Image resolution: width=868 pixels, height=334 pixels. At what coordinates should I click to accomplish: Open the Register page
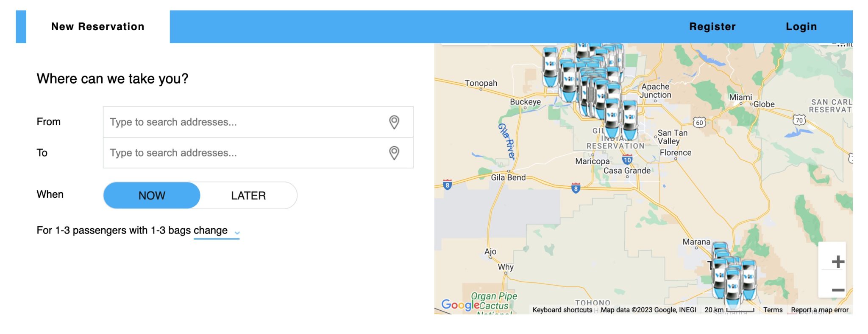pyautogui.click(x=712, y=27)
